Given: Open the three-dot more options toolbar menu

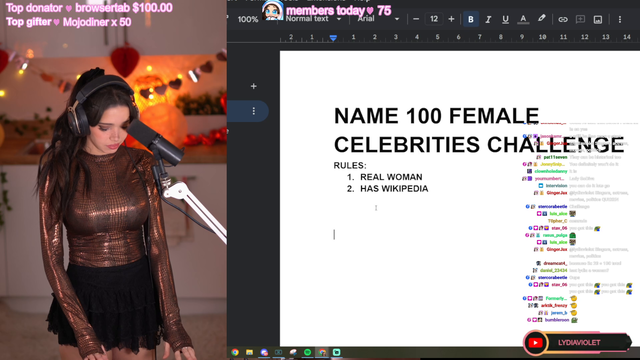Looking at the screenshot, I should click(620, 19).
